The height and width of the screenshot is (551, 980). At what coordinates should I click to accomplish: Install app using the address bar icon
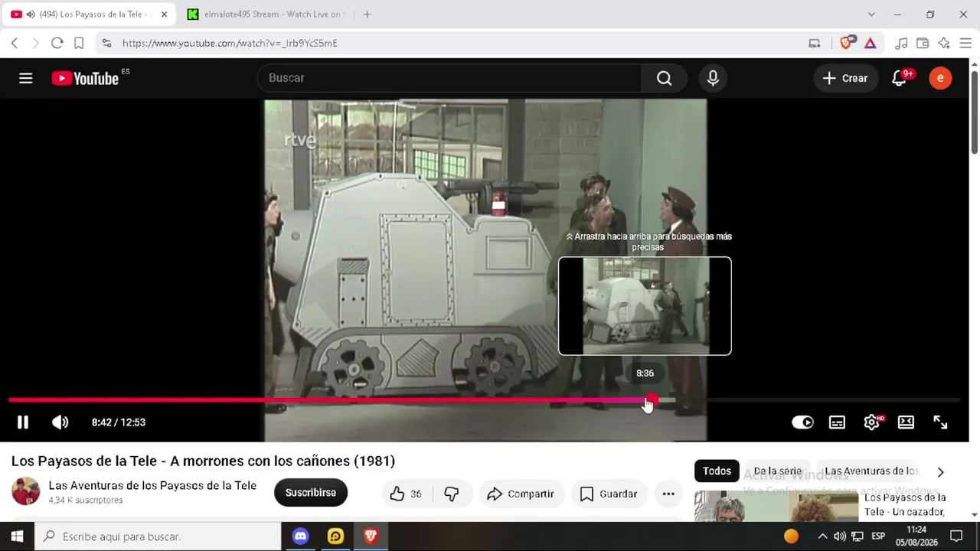pyautogui.click(x=815, y=44)
